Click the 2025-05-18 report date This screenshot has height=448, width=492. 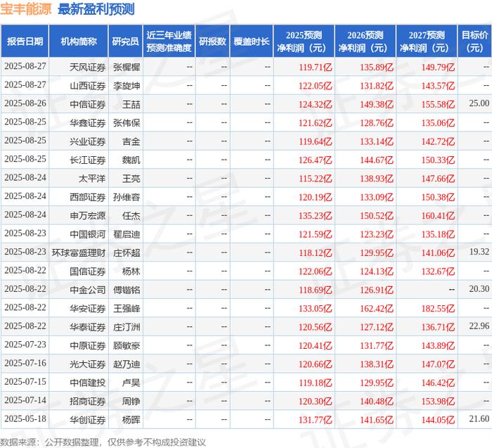pyautogui.click(x=25, y=418)
